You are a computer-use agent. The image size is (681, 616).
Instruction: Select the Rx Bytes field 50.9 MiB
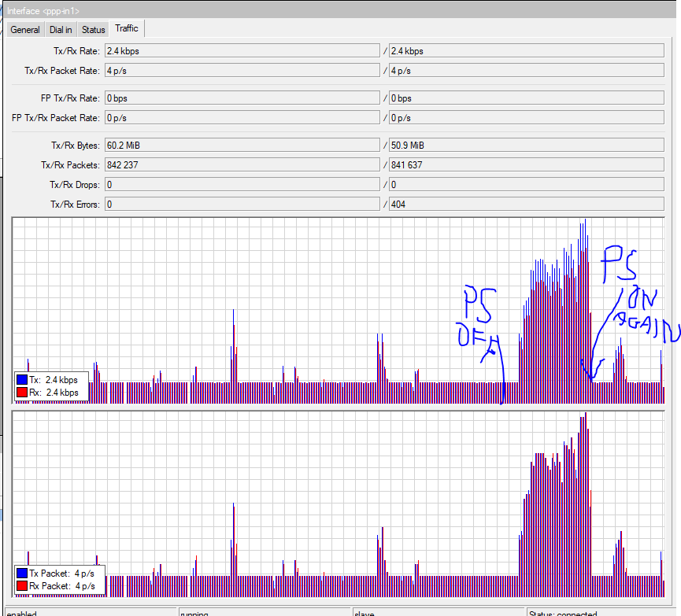click(x=527, y=145)
